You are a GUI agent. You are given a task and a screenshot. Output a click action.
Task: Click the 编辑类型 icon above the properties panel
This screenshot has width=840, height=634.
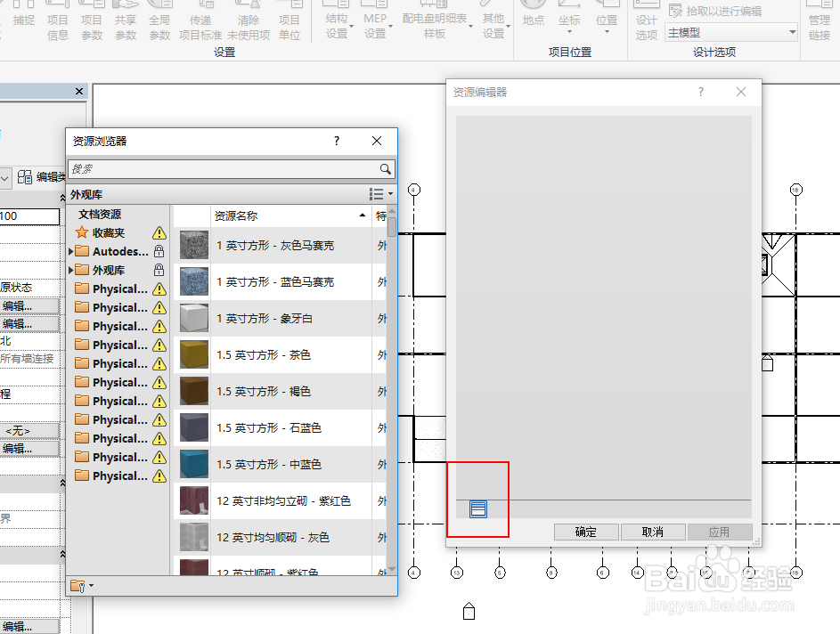23,175
